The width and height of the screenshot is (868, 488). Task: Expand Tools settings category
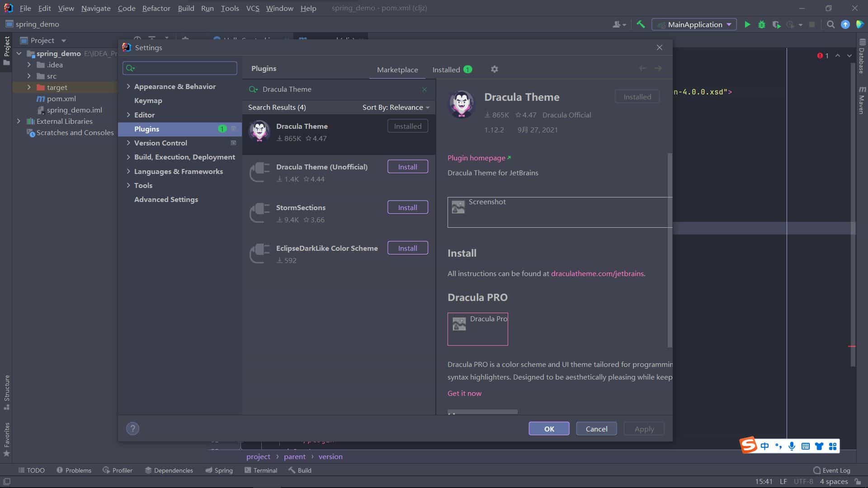point(128,185)
